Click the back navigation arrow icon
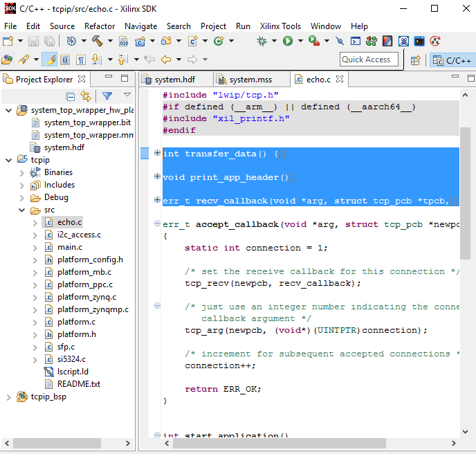The image size is (476, 454). tap(166, 60)
